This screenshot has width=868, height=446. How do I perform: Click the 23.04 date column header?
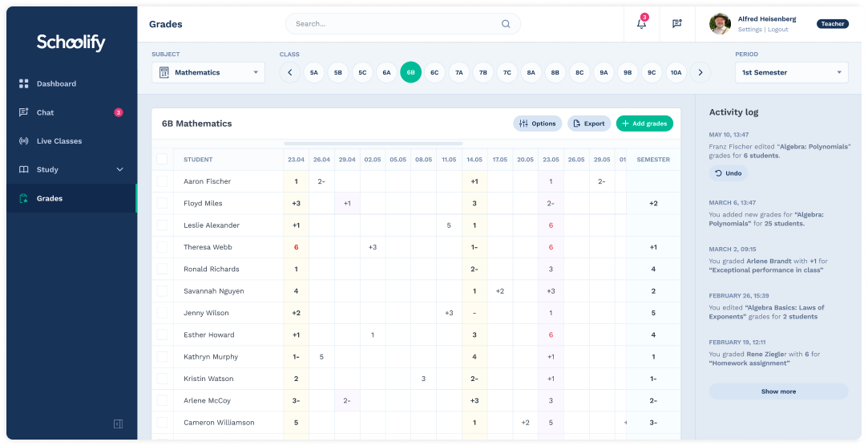[297, 160]
